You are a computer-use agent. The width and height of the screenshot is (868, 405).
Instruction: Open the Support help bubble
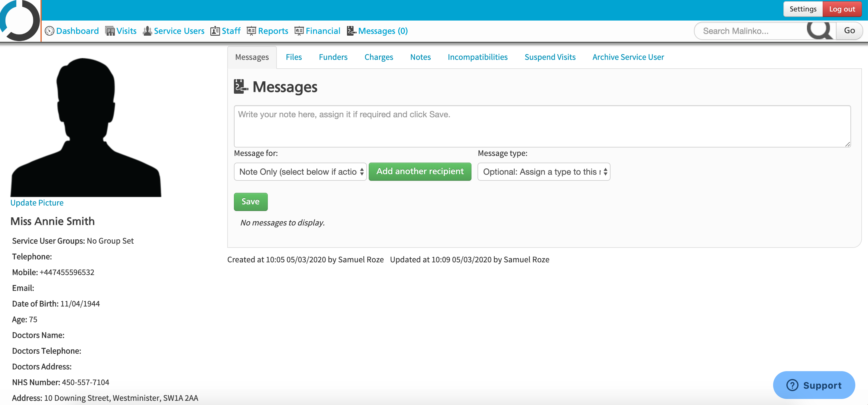(x=815, y=385)
